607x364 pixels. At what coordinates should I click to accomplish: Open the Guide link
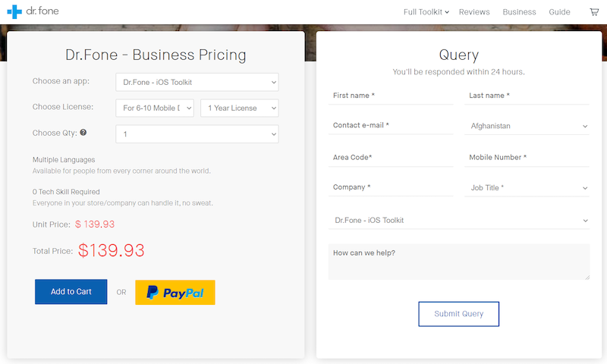click(x=559, y=12)
